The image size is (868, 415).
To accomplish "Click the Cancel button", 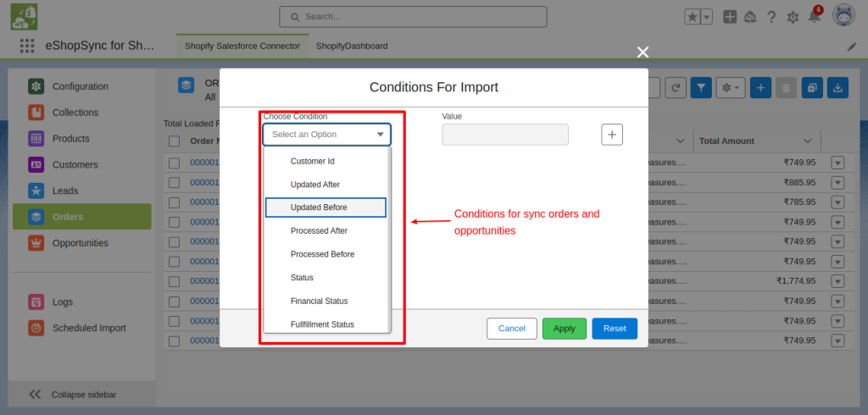I will click(512, 329).
